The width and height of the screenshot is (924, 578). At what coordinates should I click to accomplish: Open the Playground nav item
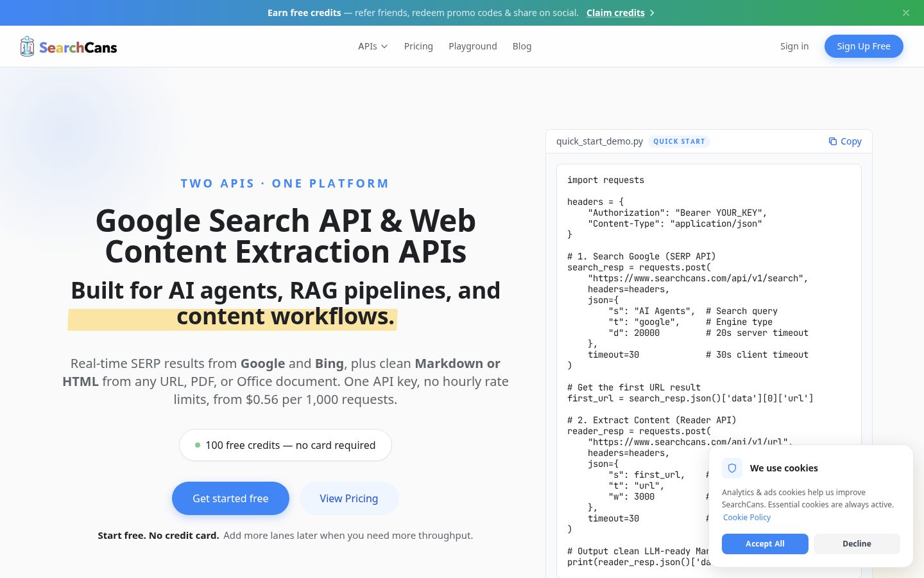tap(473, 46)
